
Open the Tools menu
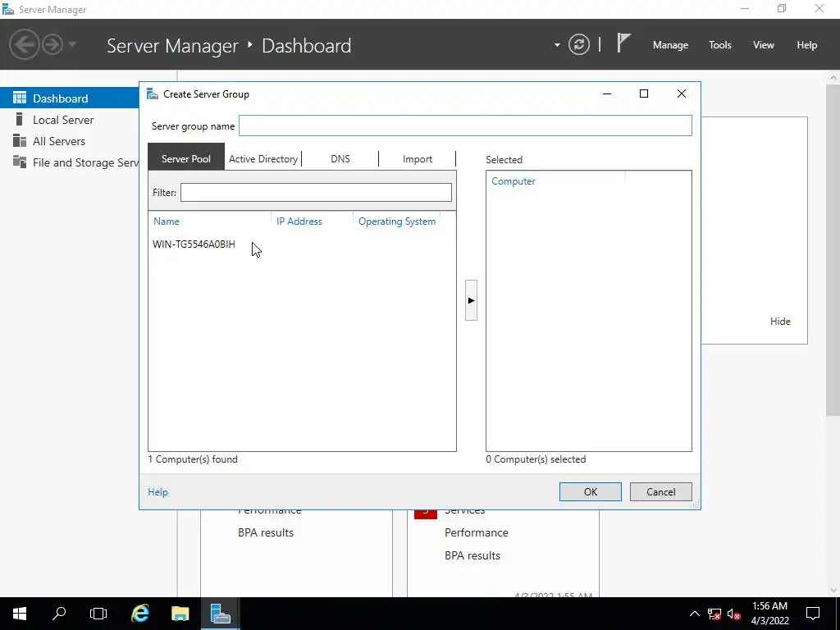[720, 45]
